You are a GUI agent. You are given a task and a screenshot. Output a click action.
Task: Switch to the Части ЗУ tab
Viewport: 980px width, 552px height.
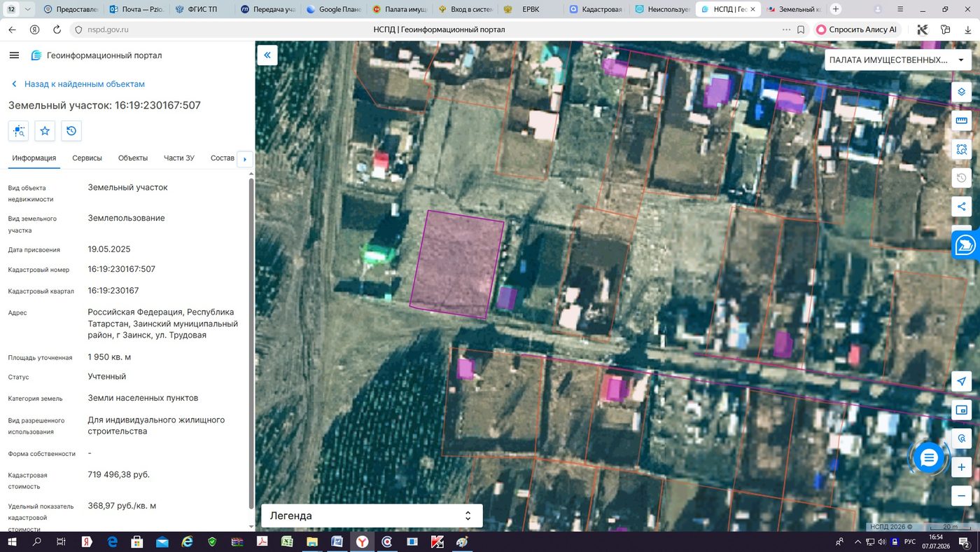(x=179, y=158)
